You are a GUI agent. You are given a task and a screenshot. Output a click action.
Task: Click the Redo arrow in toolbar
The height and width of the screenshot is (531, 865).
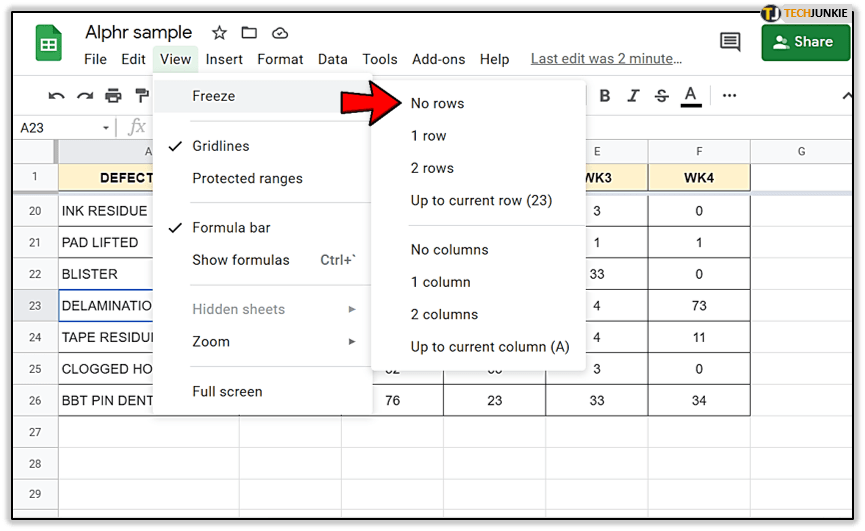85,96
